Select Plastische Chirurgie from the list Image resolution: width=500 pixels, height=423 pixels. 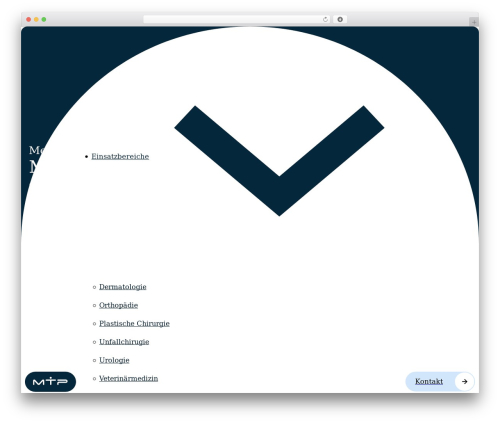pos(134,323)
